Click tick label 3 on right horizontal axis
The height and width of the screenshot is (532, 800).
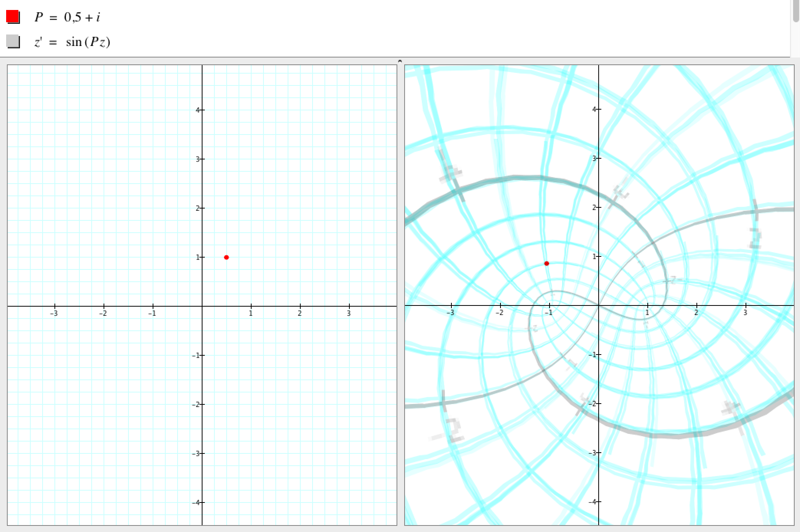pyautogui.click(x=745, y=313)
